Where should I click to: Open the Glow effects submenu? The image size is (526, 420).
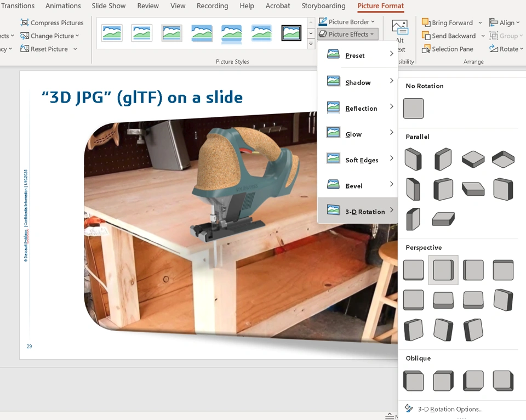point(358,133)
